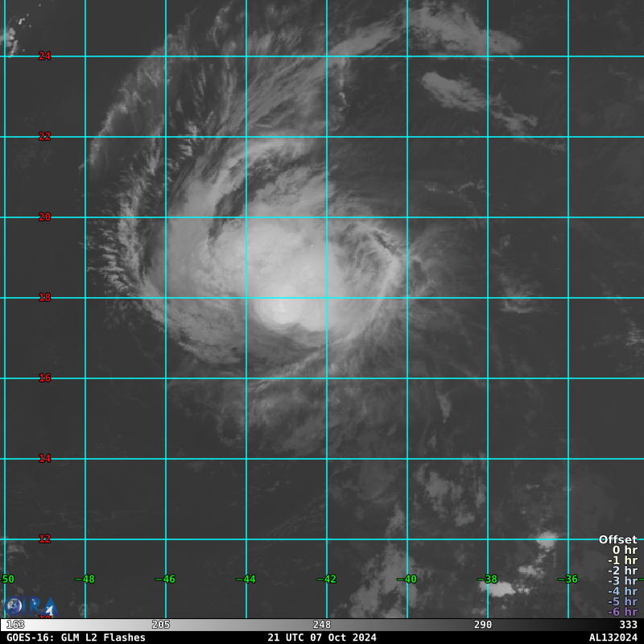Click the 333 value on color bar
The width and height of the screenshot is (644, 644).
[x=629, y=625]
